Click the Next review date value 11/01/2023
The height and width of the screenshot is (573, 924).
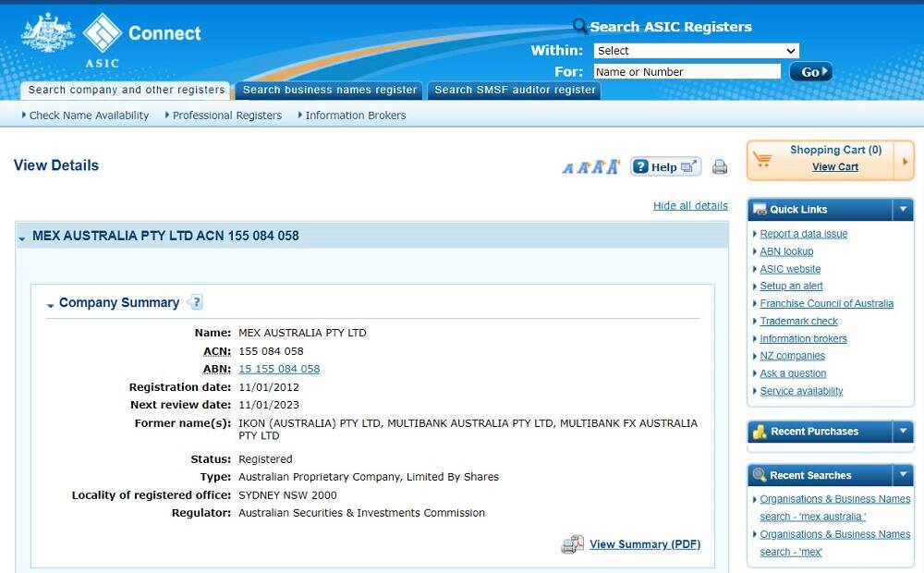[x=269, y=405]
